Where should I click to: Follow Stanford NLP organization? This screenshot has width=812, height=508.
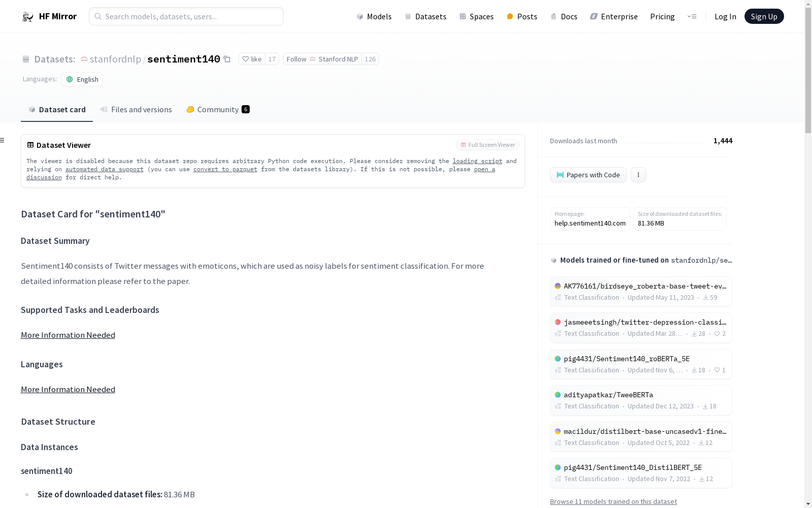(322, 59)
